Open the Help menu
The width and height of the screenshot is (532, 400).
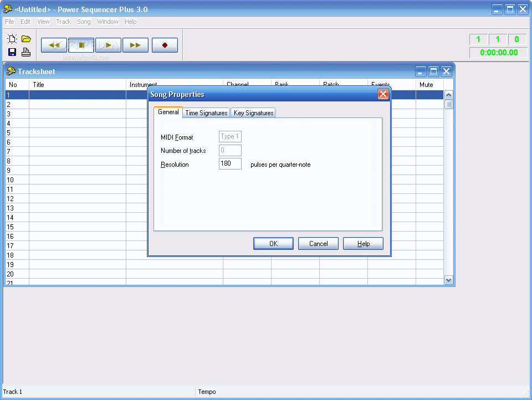click(x=130, y=22)
